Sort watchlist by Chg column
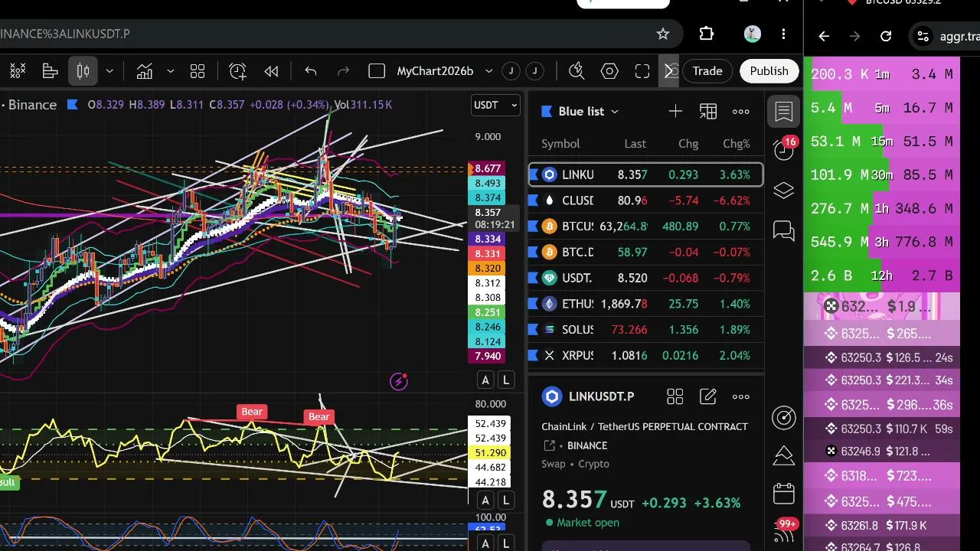 point(688,144)
